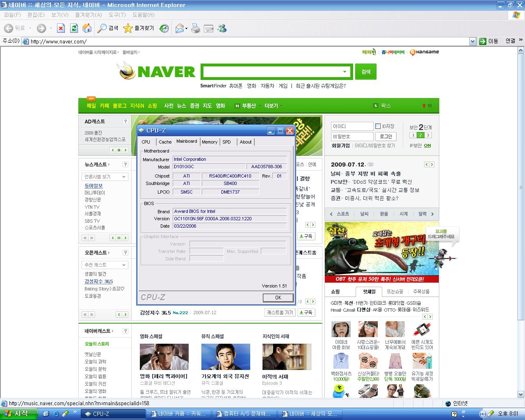Switch to Cache tab in CPU-Z
Screen dimensions: 525x420
(x=165, y=142)
